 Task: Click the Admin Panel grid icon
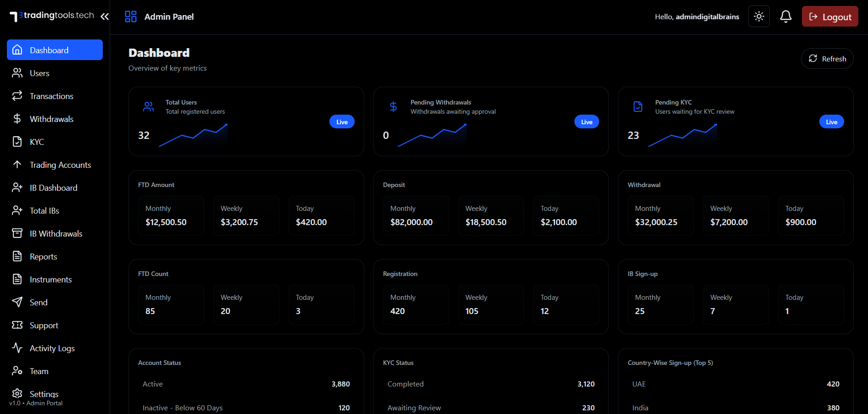(x=131, y=17)
